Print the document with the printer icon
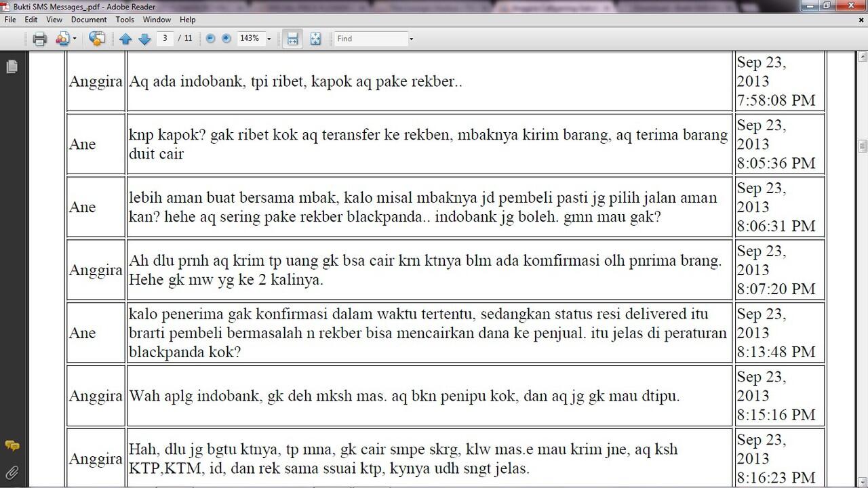 pyautogui.click(x=39, y=39)
